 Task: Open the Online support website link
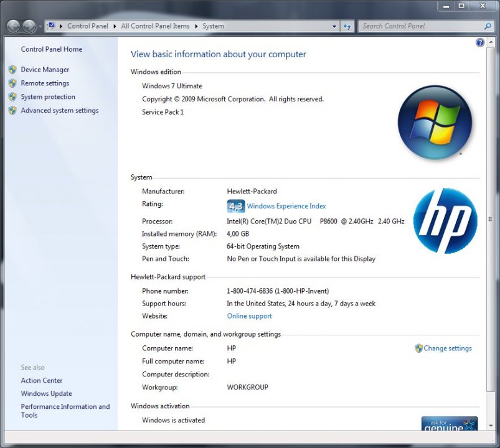click(249, 316)
